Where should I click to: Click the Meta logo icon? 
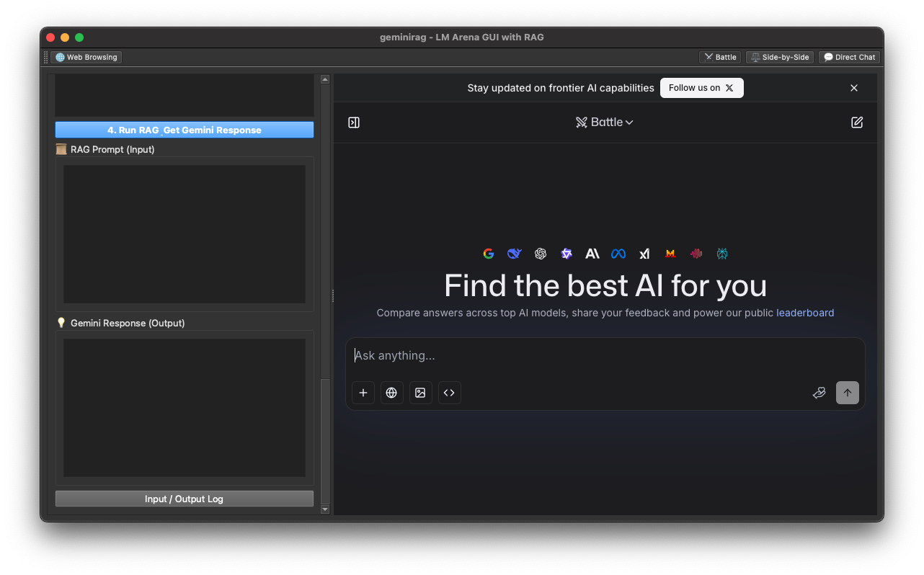coord(618,254)
